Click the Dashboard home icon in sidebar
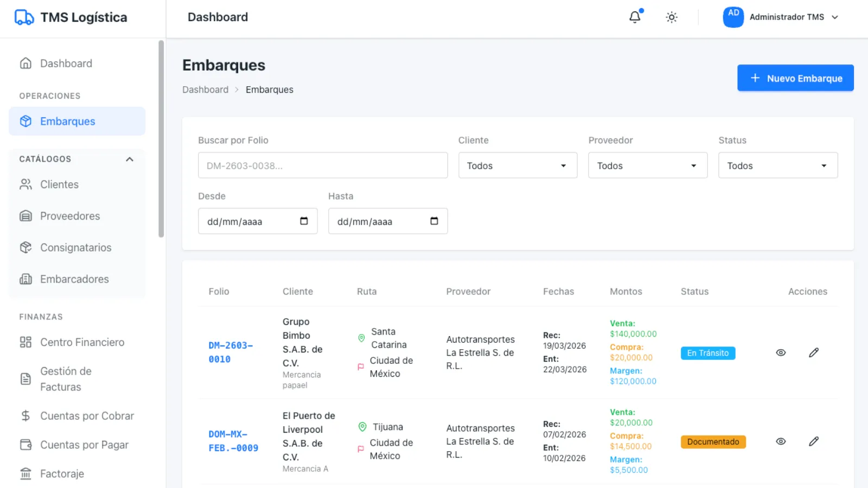The height and width of the screenshot is (488, 868). [25, 63]
